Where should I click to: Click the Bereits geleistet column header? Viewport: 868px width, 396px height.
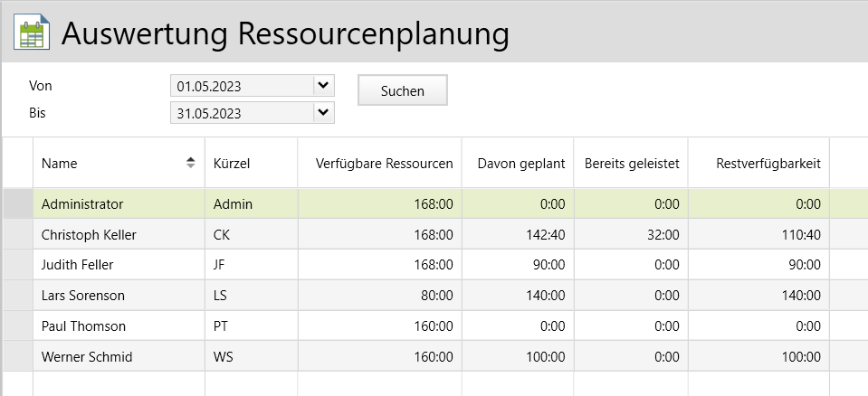[x=632, y=164]
